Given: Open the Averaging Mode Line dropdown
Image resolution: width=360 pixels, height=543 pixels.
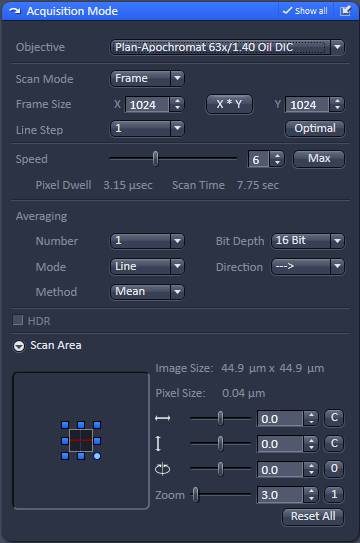Looking at the screenshot, I should 147,266.
